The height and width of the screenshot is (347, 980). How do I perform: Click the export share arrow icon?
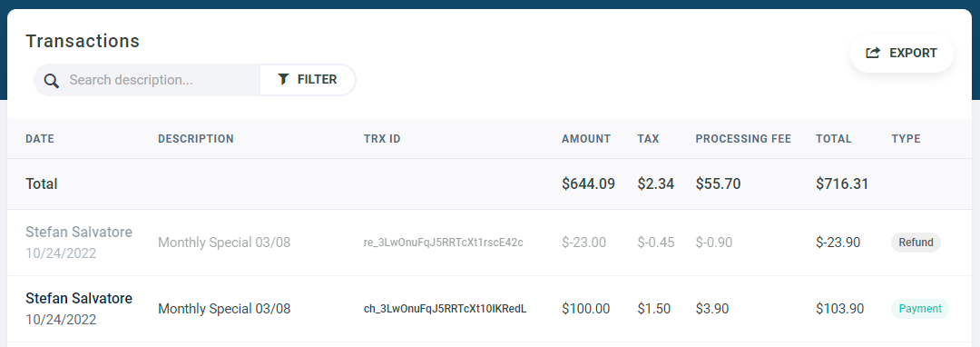(x=873, y=54)
